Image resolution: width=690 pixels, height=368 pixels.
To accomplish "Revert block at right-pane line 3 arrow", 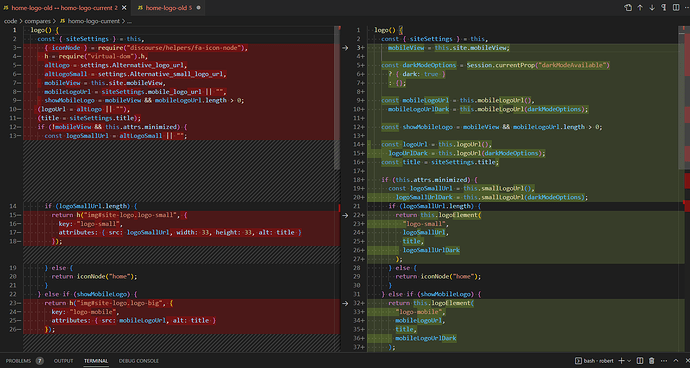I will click(x=345, y=48).
